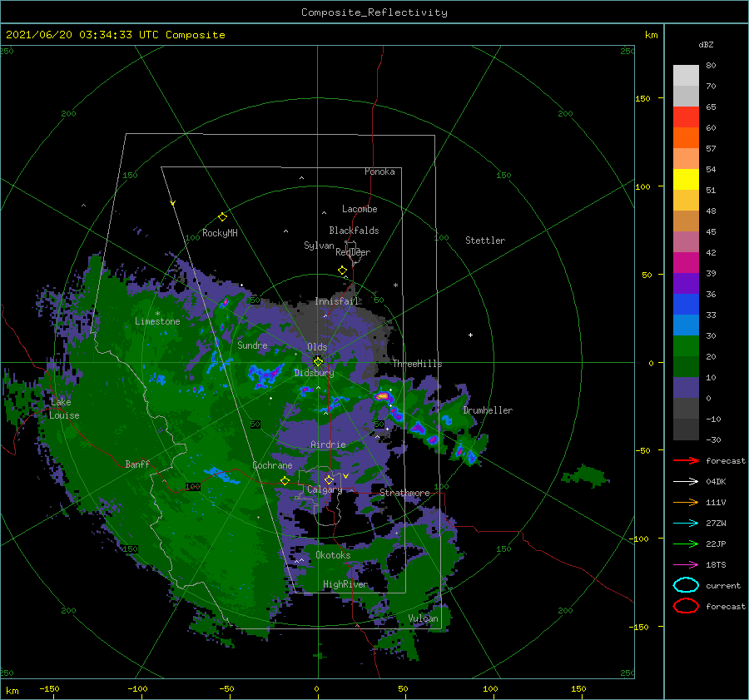Click the red 'forecast' ellipse in legend
The width and height of the screenshot is (749, 700).
pyautogui.click(x=686, y=606)
